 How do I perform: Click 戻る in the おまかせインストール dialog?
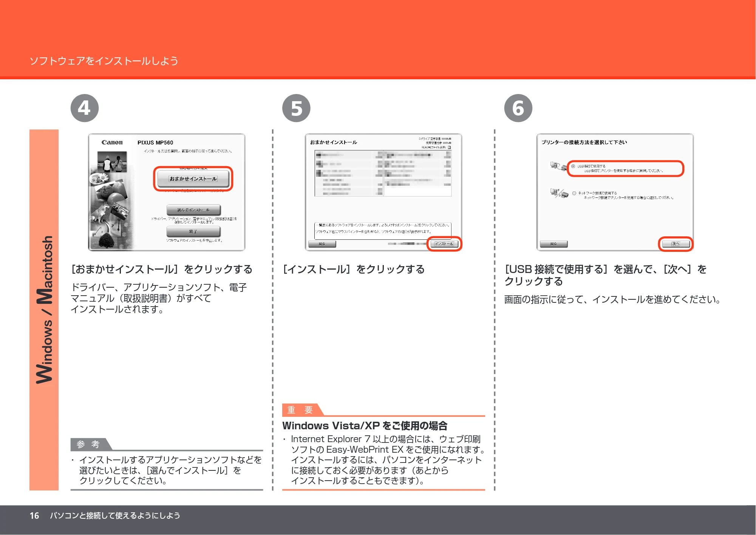click(322, 244)
